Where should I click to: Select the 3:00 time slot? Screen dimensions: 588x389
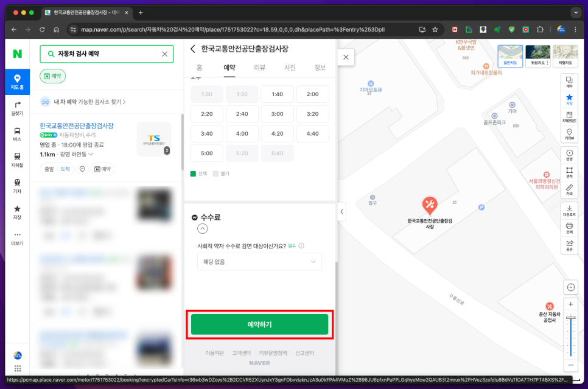(277, 114)
